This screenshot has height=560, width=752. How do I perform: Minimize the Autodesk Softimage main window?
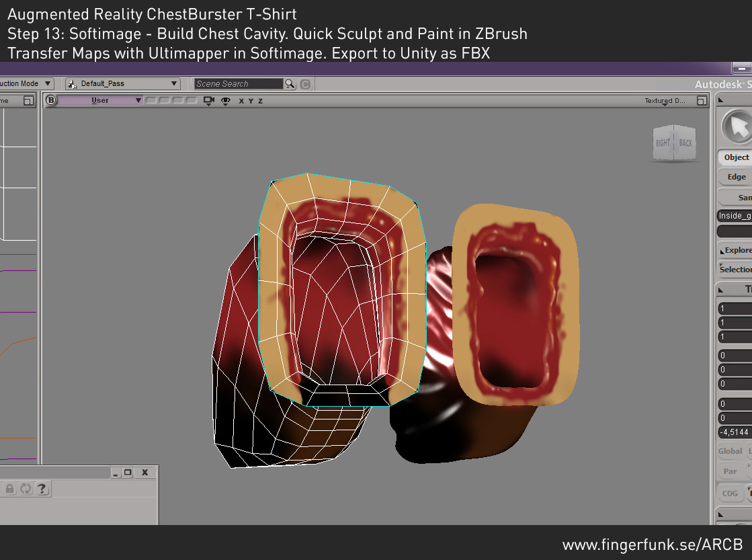click(x=742, y=69)
